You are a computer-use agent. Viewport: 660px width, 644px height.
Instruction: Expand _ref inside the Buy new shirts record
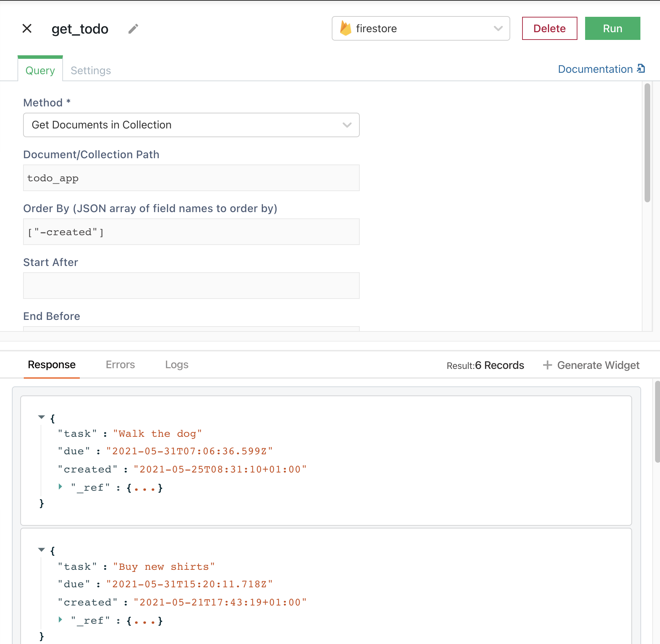click(60, 620)
